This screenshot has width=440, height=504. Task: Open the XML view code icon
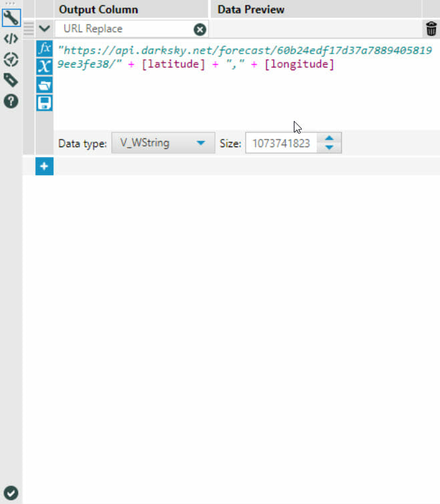coord(11,39)
